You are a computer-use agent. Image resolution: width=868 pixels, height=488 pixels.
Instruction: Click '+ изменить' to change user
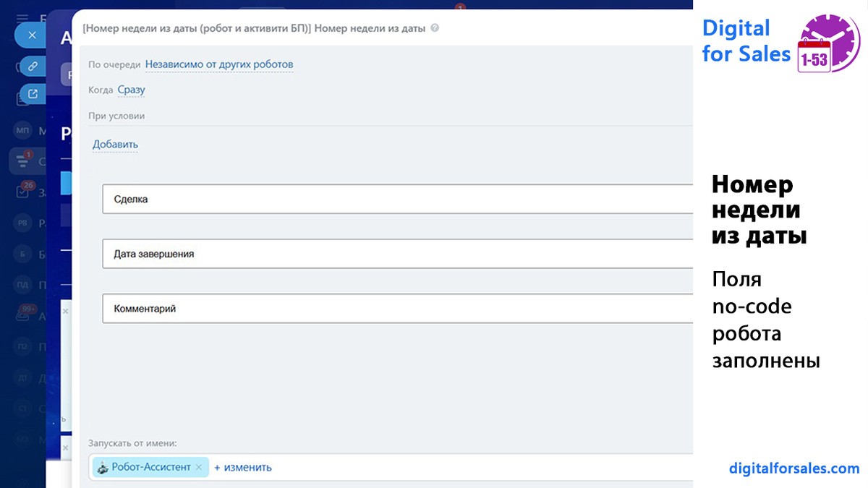click(x=243, y=467)
